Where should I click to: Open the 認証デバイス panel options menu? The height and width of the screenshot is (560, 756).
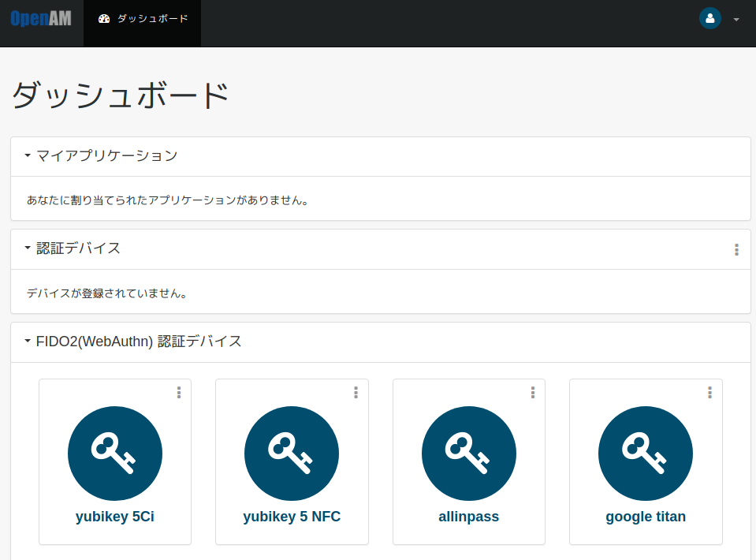pos(736,249)
